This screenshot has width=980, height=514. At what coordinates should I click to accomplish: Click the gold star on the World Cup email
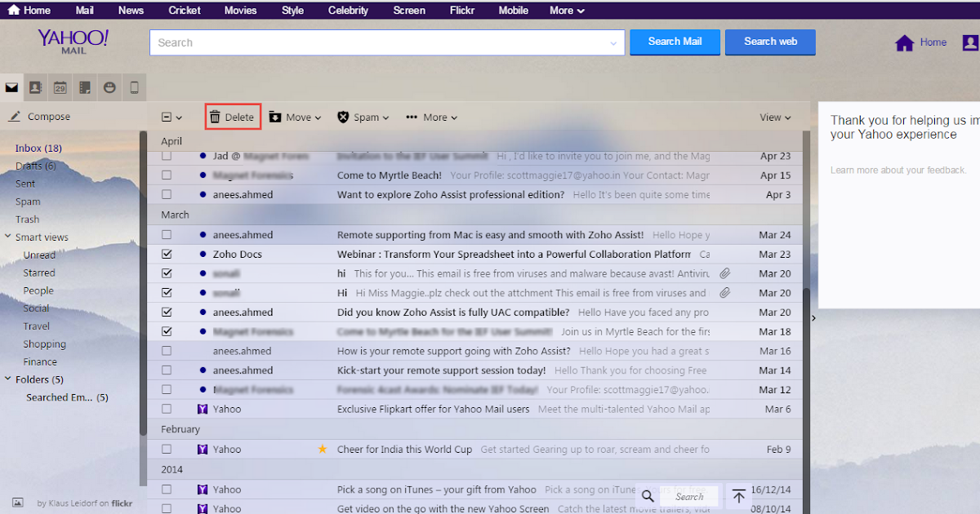[322, 449]
